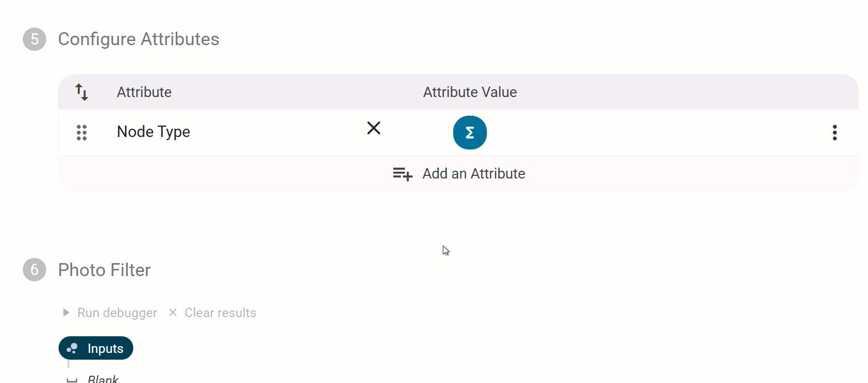
Task: Click the "Run debugger" label
Action: coord(117,312)
